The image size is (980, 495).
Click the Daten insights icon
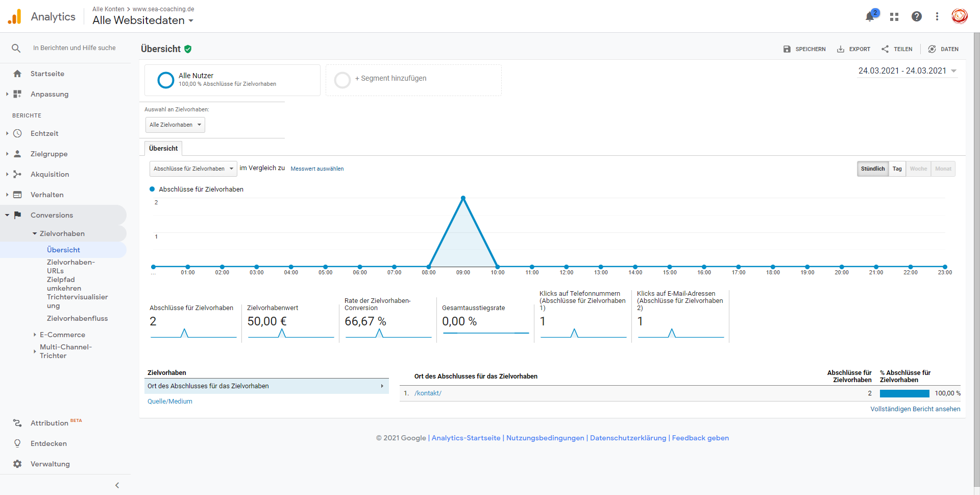(x=932, y=49)
